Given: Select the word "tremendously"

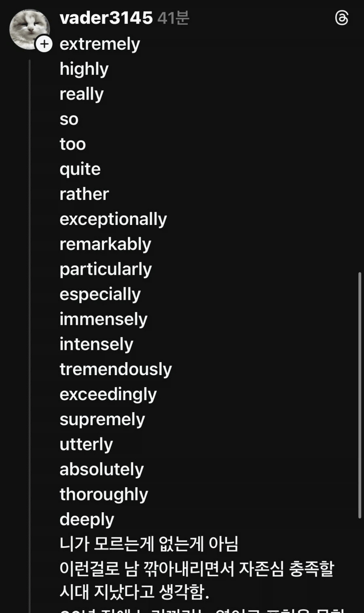Looking at the screenshot, I should pos(116,369).
